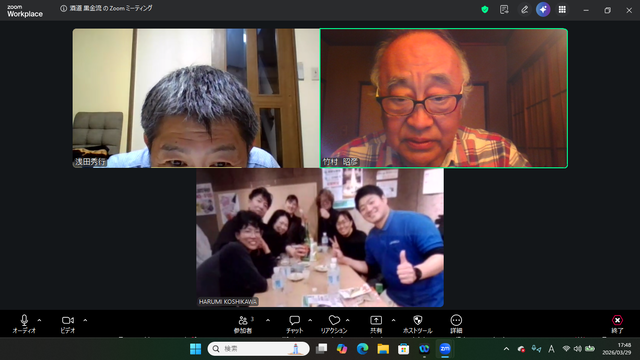Select HARUMI KOSHIKAWA video tile
This screenshot has width=640, height=360.
pos(320,238)
